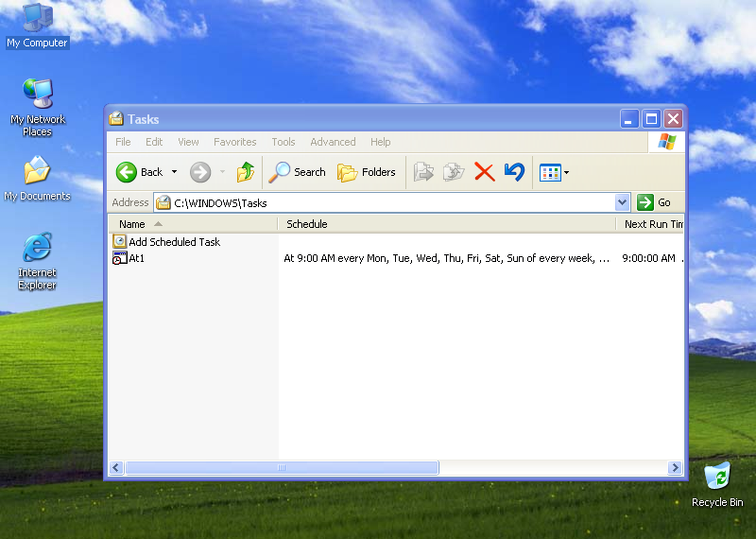This screenshot has height=539, width=756.
Task: Click the red Delete X icon
Action: (485, 172)
